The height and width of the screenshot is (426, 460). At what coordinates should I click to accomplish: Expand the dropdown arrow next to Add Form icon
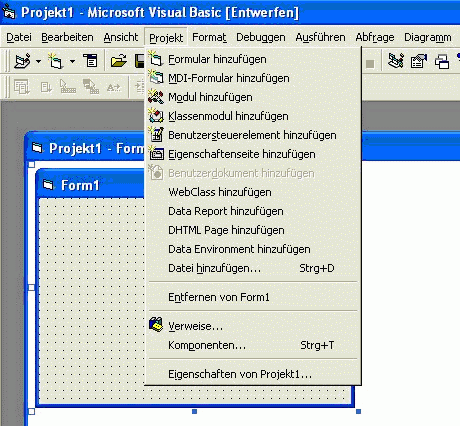tap(72, 61)
